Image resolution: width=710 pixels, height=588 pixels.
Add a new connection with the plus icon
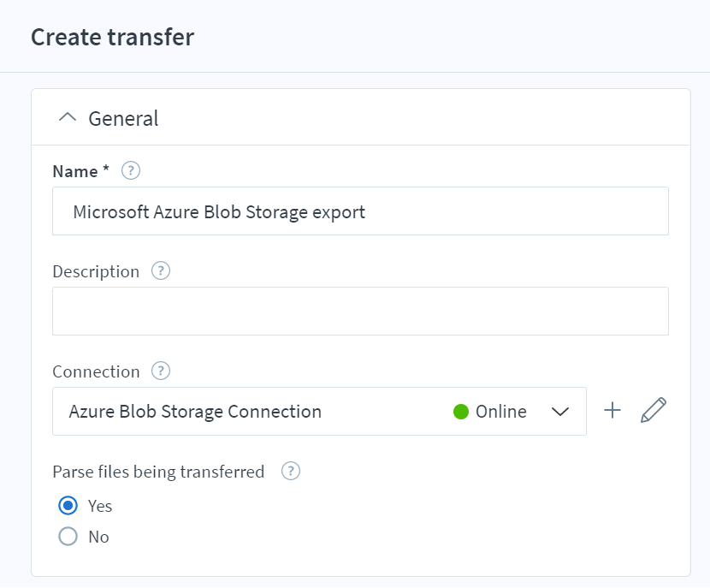(x=613, y=411)
